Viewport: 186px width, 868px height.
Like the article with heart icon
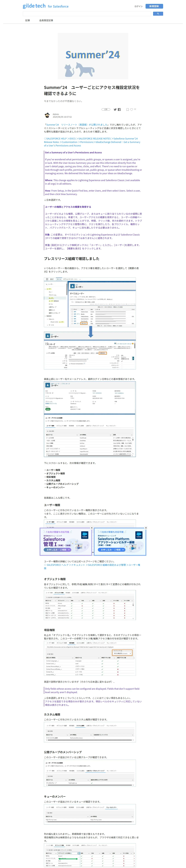point(132,110)
